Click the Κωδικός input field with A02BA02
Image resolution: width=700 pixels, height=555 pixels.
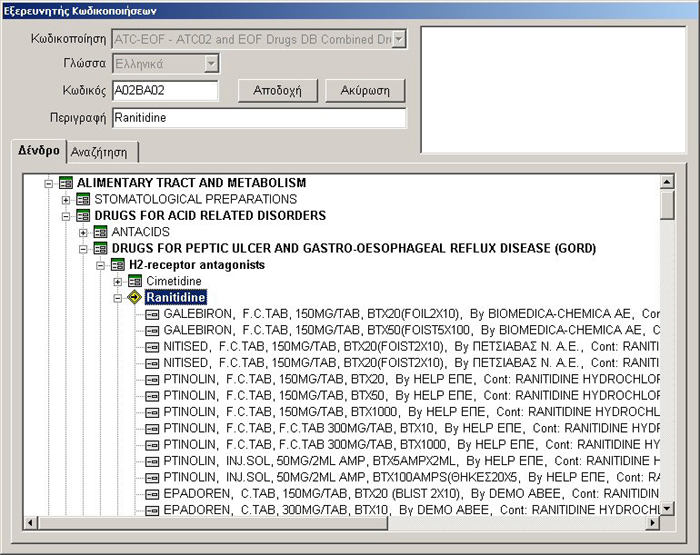(x=165, y=91)
